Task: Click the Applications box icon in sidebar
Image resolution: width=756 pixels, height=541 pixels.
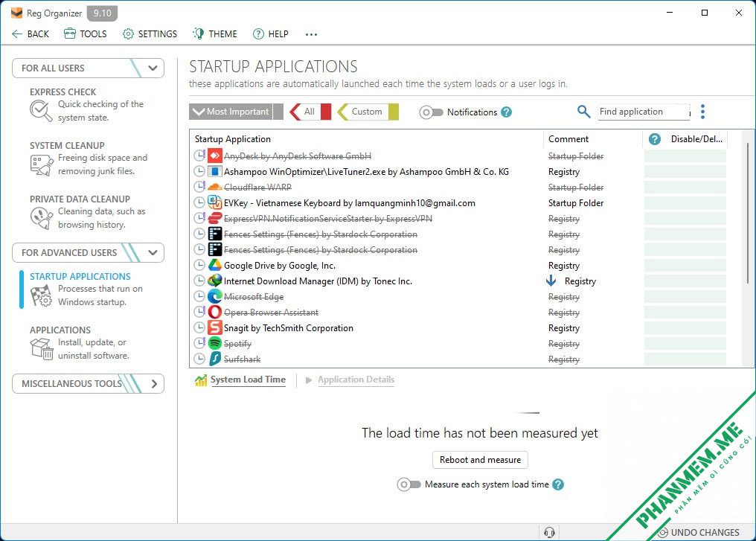Action: tap(42, 348)
